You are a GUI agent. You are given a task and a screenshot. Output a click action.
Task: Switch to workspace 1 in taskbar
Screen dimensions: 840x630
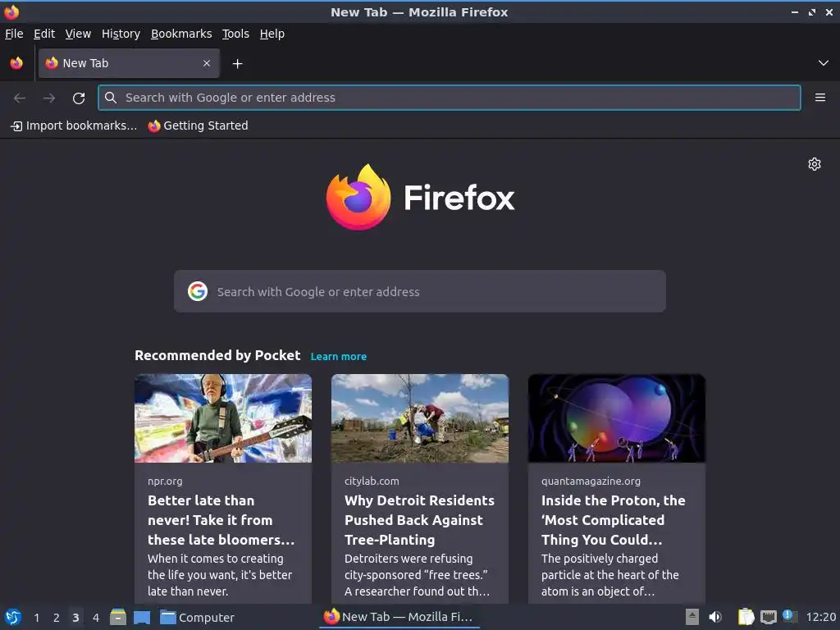coord(36,618)
